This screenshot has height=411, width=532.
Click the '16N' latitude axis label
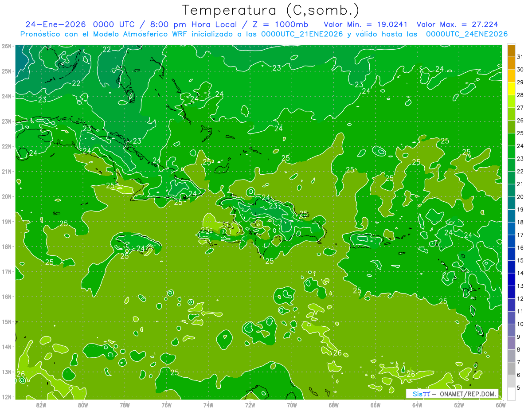(x=7, y=297)
